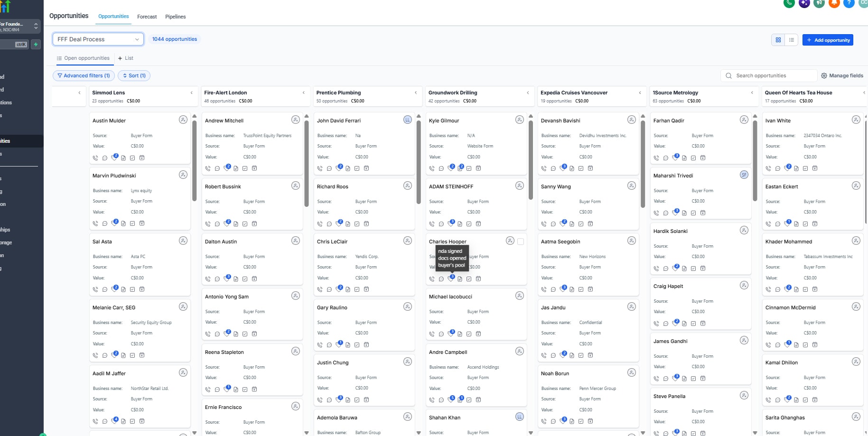Open the purple sparkle AI assistant icon
Viewport: 868px width, 436px height.
(804, 3)
